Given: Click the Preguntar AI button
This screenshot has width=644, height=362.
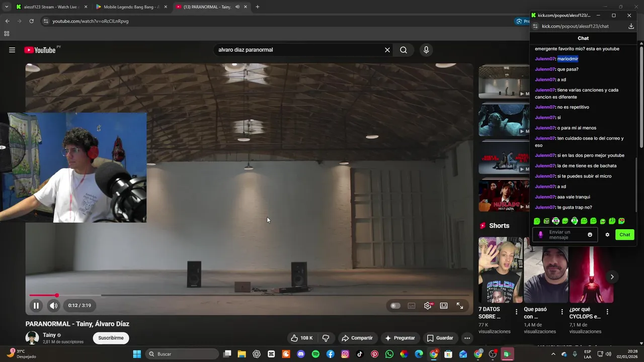Looking at the screenshot, I should pyautogui.click(x=399, y=338).
